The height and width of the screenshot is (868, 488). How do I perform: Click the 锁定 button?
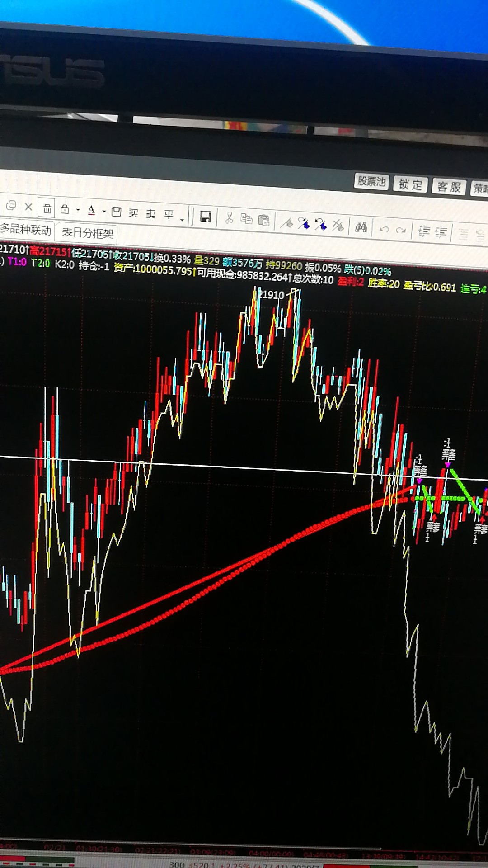coord(410,184)
